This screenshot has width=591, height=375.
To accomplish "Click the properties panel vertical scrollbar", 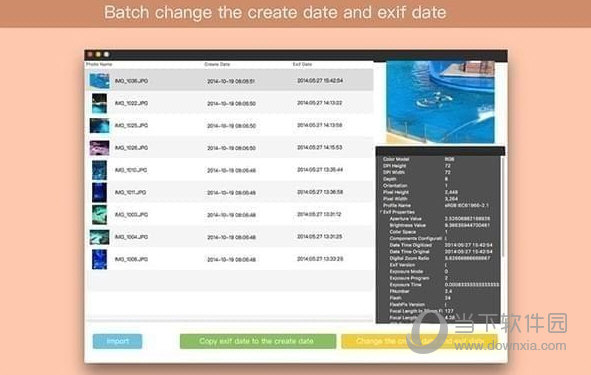I will [502, 207].
